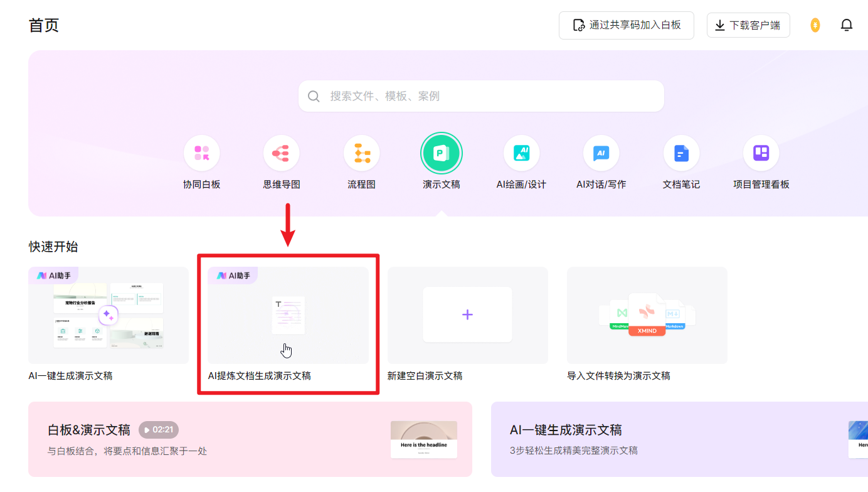Click the gold coin membership icon
The image size is (868, 492).
[815, 25]
